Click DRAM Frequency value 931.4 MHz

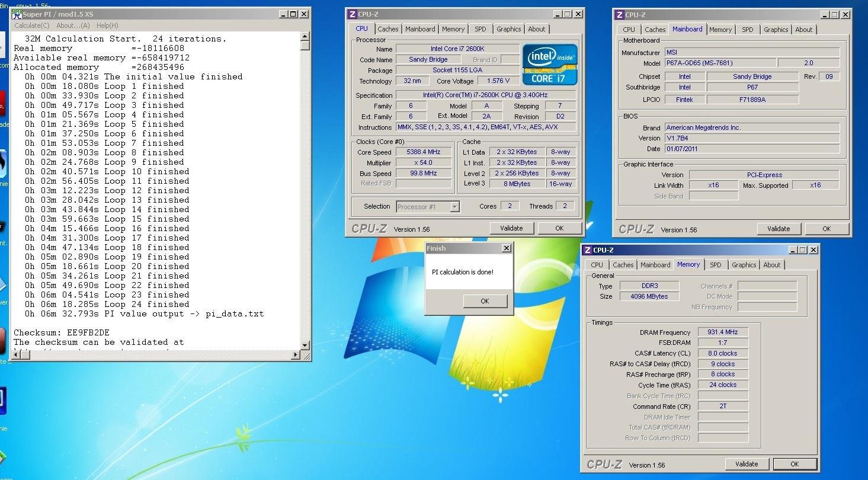(723, 332)
